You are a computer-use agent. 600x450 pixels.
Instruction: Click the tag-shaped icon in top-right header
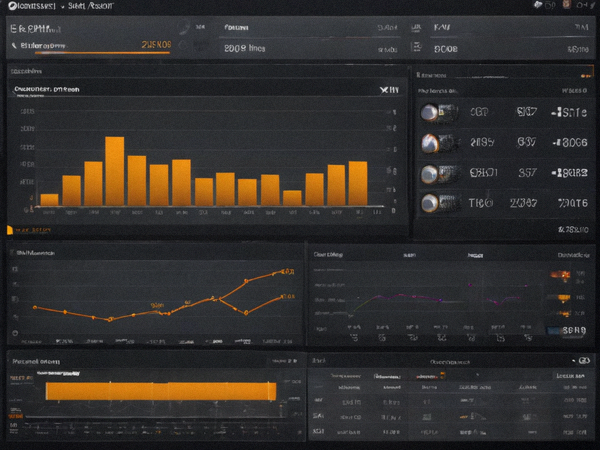click(x=538, y=5)
